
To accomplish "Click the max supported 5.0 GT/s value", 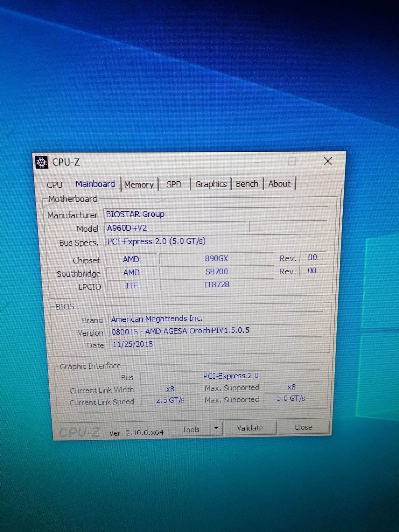I will tap(291, 398).
